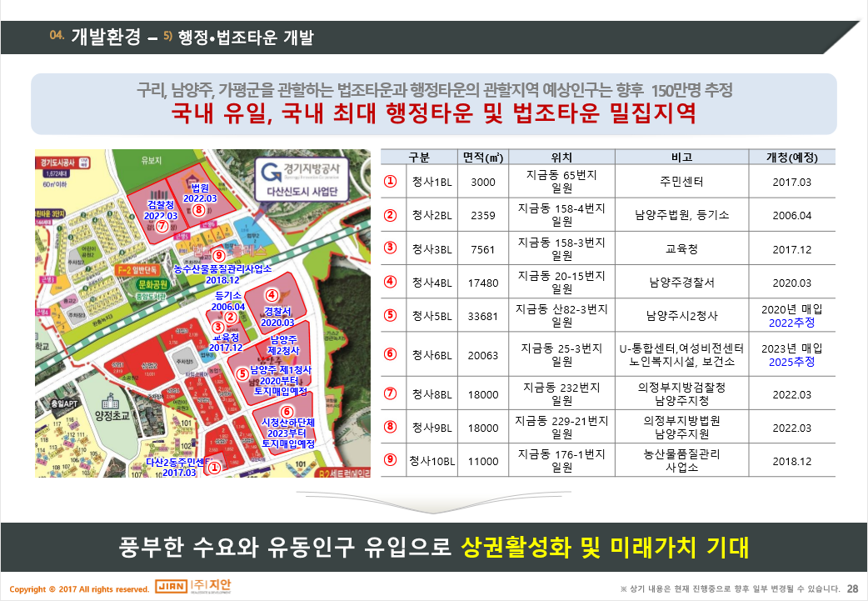Select the 남양주경찰서 cell in the table

(x=681, y=283)
